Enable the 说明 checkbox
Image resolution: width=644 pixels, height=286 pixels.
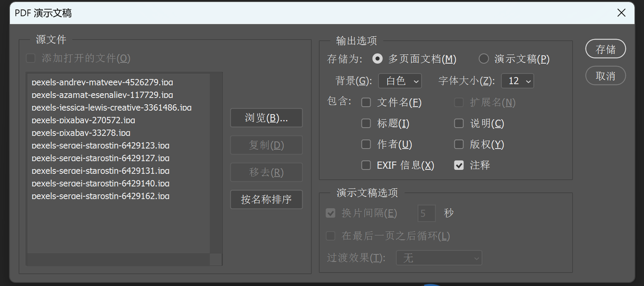(x=459, y=123)
